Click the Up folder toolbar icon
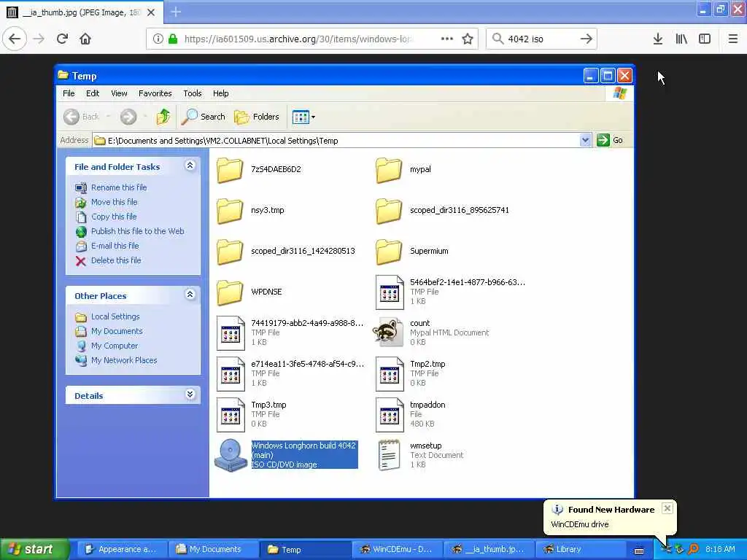Image resolution: width=747 pixels, height=560 pixels. (x=163, y=116)
